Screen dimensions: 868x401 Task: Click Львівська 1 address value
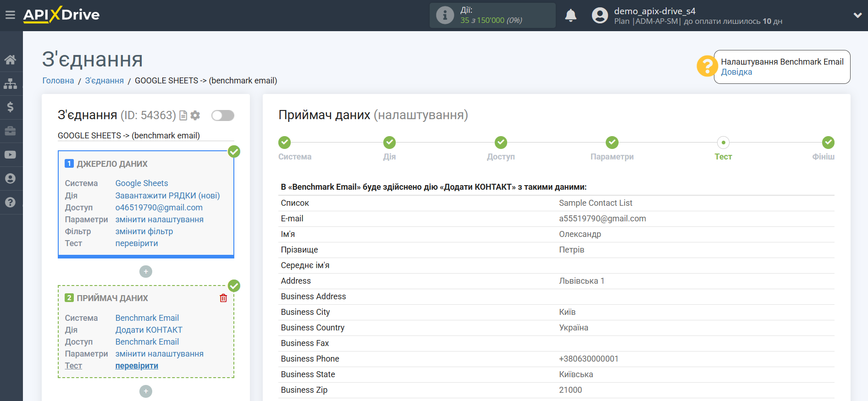[x=582, y=281]
